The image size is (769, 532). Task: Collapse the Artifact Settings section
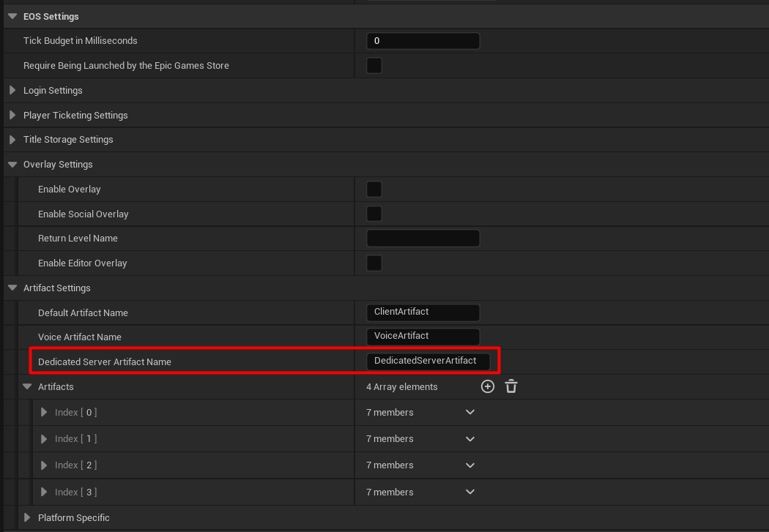(12, 288)
